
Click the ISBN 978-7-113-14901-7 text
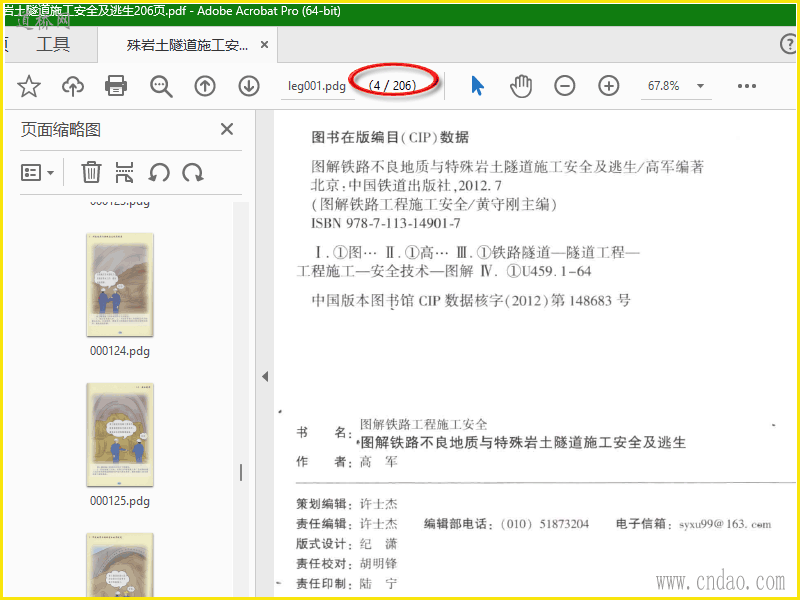click(x=386, y=223)
